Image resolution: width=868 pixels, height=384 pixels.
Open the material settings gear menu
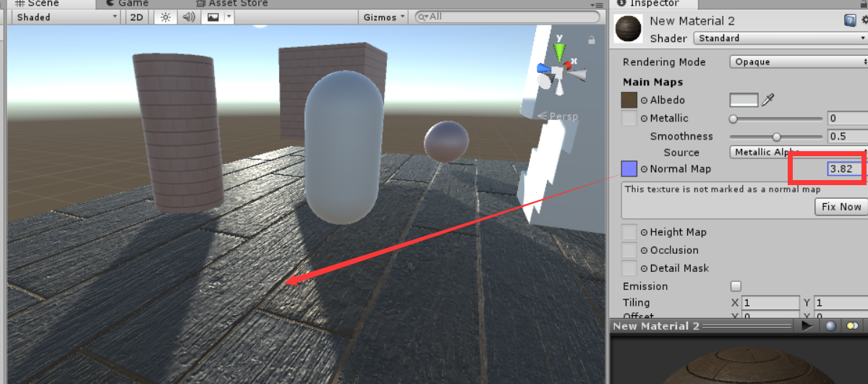click(864, 21)
